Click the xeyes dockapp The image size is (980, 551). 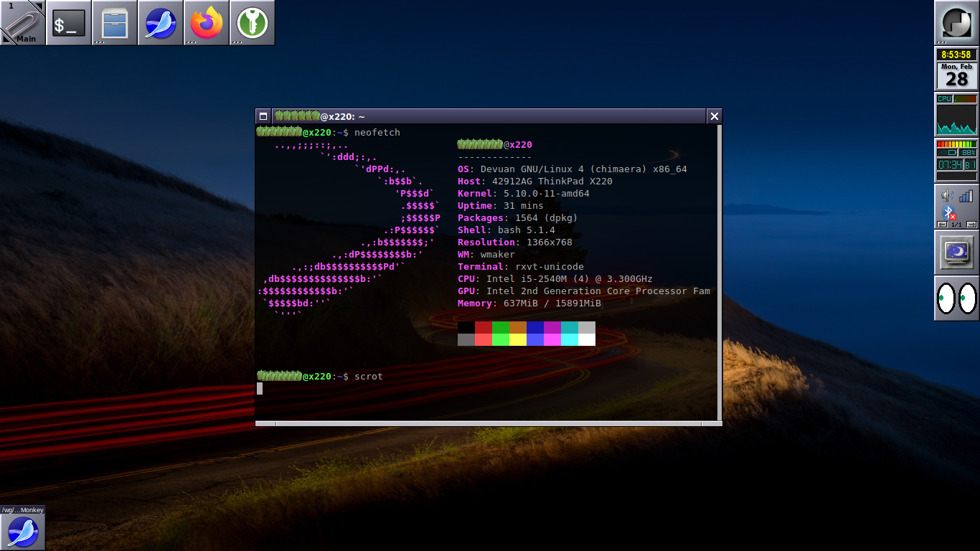[x=956, y=298]
